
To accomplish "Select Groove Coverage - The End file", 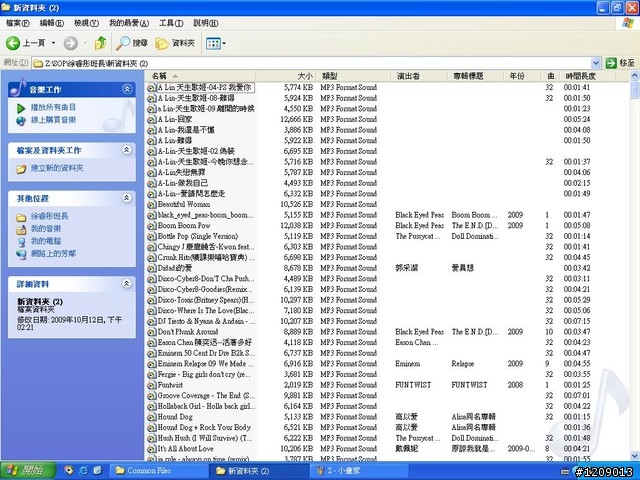I will [x=206, y=396].
